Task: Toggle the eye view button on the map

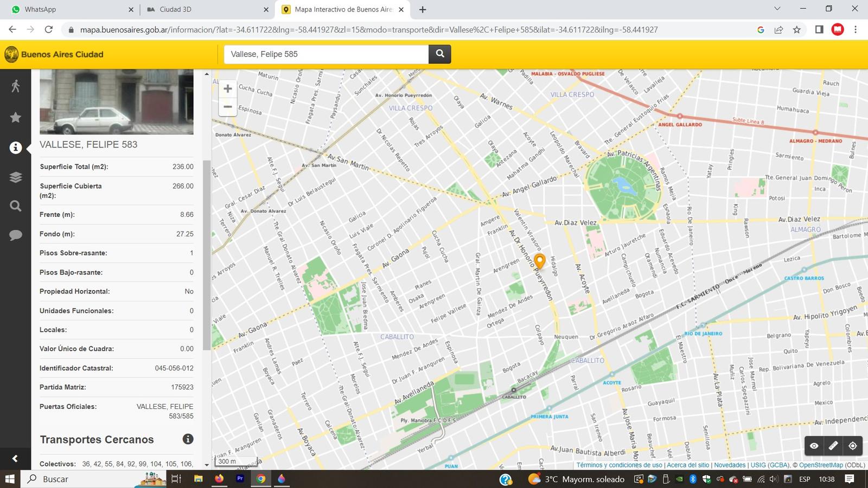Action: [814, 446]
